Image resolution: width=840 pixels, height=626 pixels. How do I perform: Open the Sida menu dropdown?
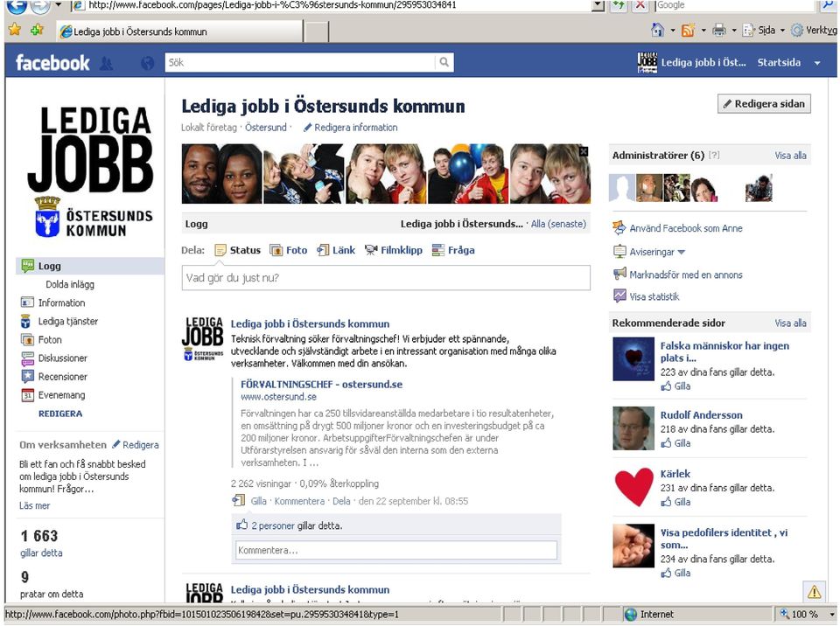763,31
